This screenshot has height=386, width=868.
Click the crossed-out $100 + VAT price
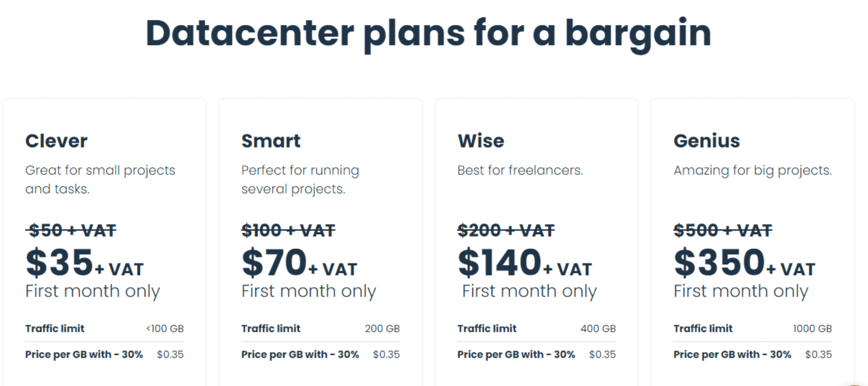tap(289, 231)
